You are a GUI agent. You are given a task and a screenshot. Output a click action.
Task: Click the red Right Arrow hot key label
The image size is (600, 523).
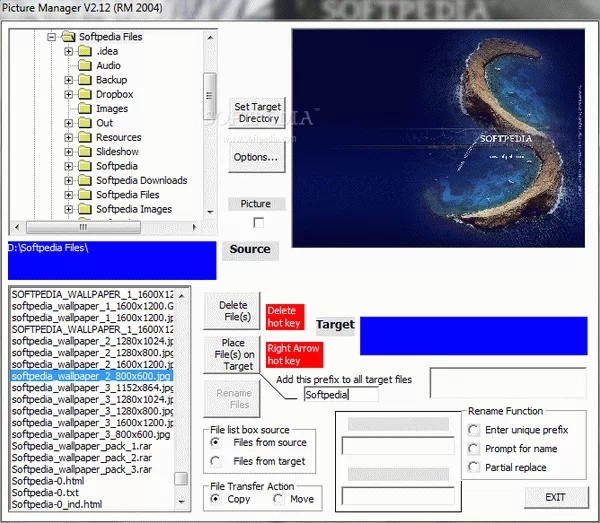pos(294,355)
